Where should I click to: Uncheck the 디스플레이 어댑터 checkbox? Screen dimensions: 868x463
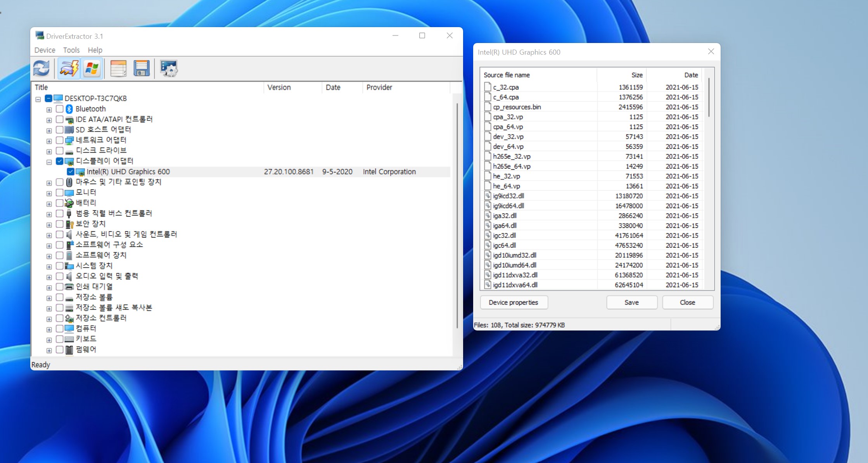(x=59, y=161)
